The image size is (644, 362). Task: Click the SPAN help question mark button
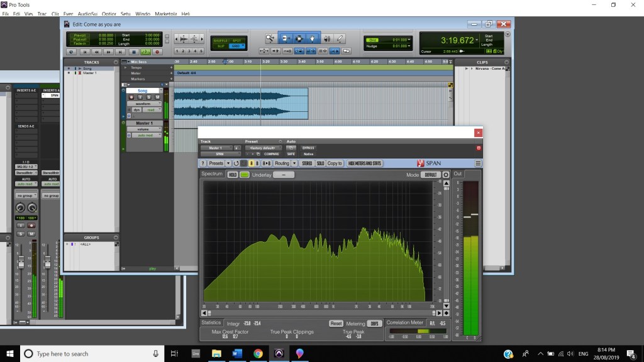[203, 163]
